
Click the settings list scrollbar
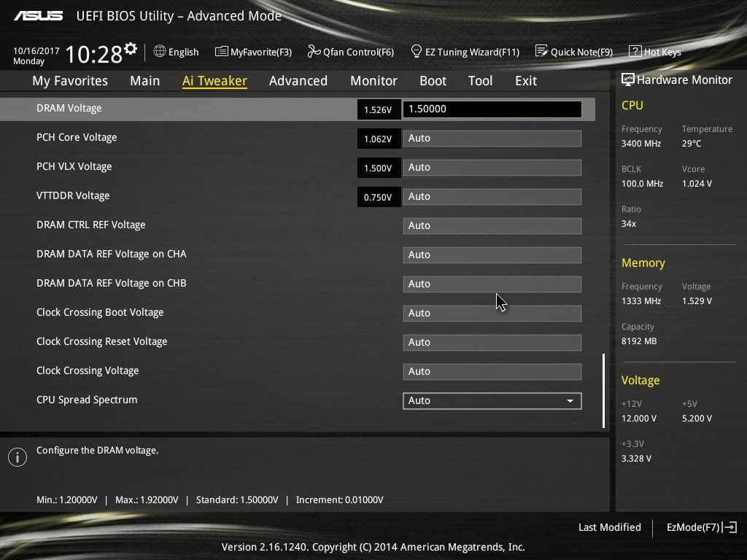(x=603, y=391)
